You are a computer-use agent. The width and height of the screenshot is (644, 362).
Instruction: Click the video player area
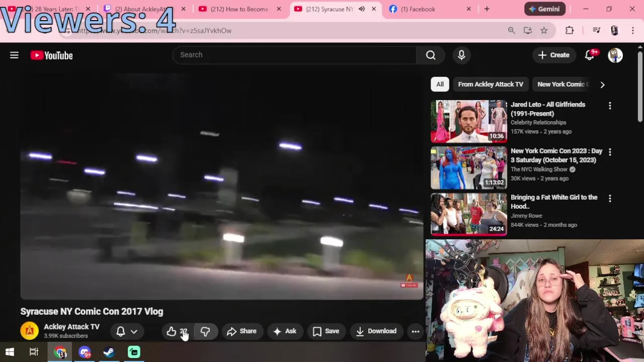point(221,186)
